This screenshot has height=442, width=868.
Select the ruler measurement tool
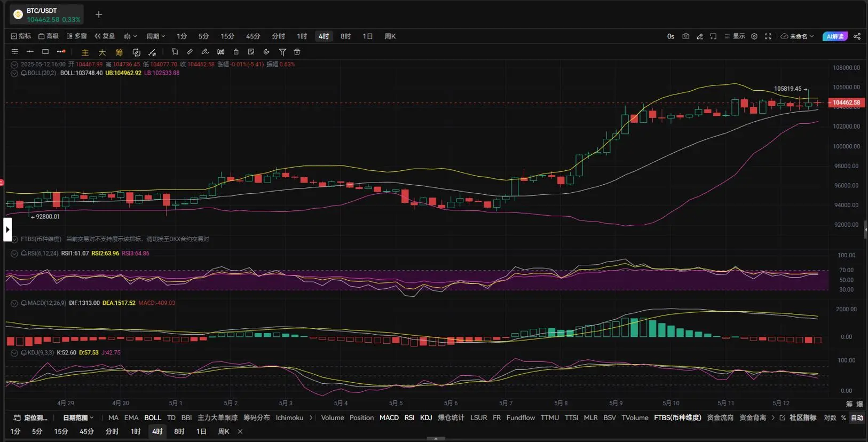pyautogui.click(x=190, y=52)
